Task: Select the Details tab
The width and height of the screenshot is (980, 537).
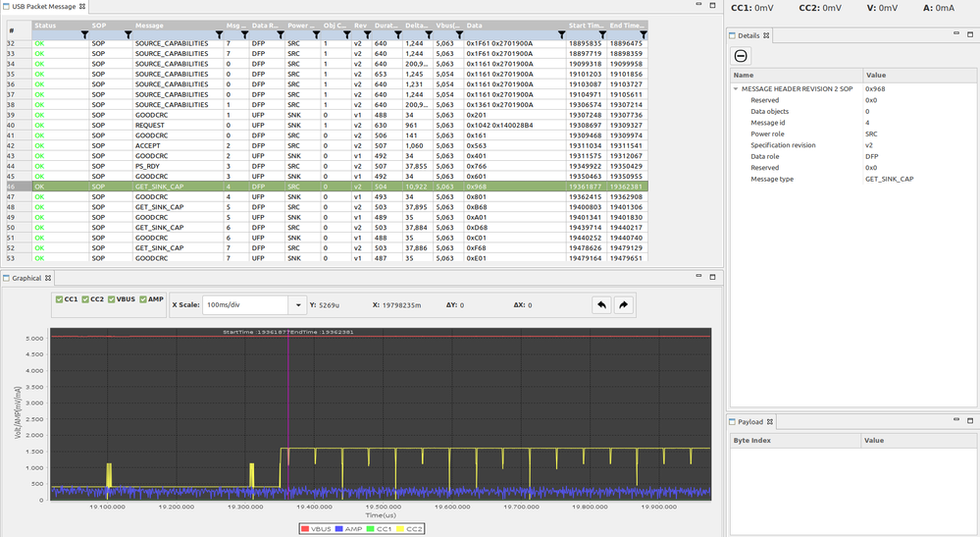Action: point(748,35)
